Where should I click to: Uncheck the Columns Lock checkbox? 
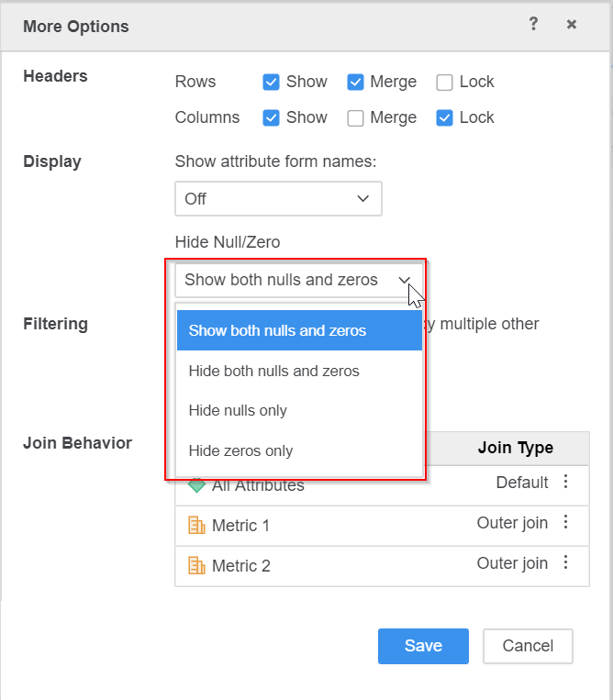pos(445,118)
